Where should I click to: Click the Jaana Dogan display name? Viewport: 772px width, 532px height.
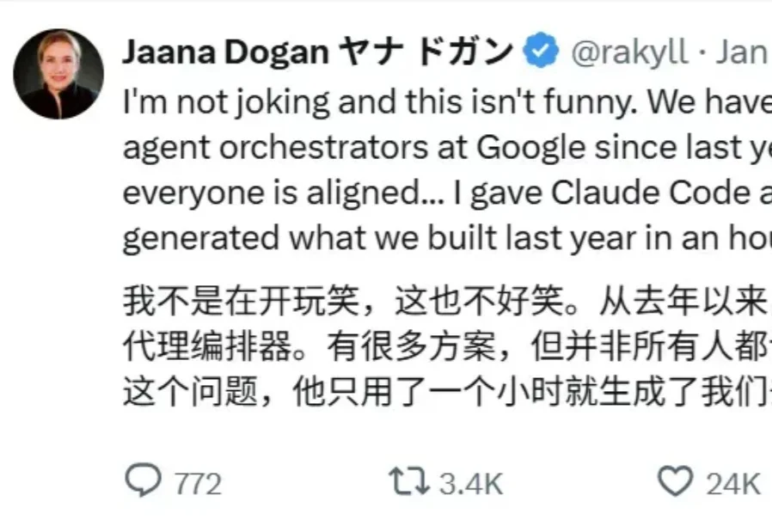click(225, 53)
